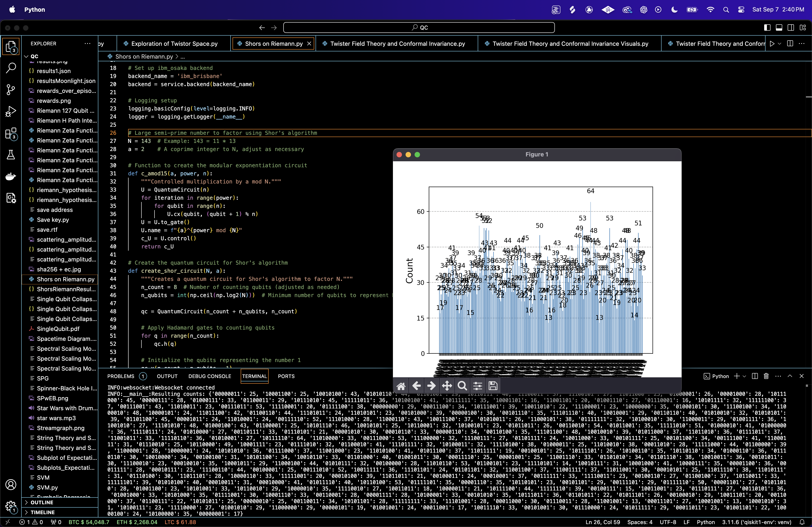Viewport: 812px width, 527px height.
Task: Toggle the bottom panel layout button
Action: [779, 27]
